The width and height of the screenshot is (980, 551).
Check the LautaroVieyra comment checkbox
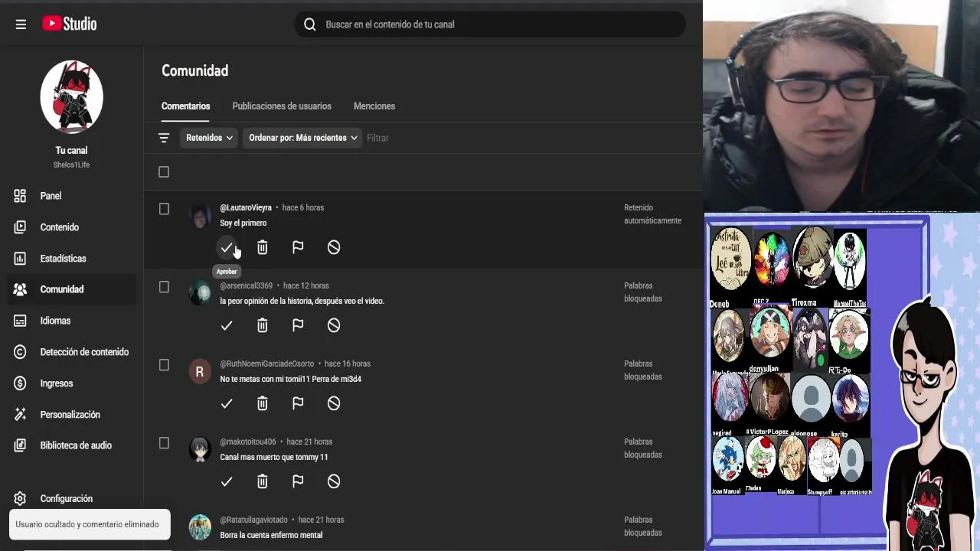click(x=164, y=209)
